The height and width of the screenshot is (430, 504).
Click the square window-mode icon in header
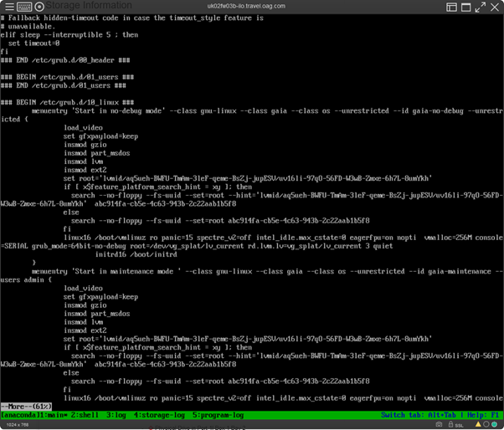(466, 7)
